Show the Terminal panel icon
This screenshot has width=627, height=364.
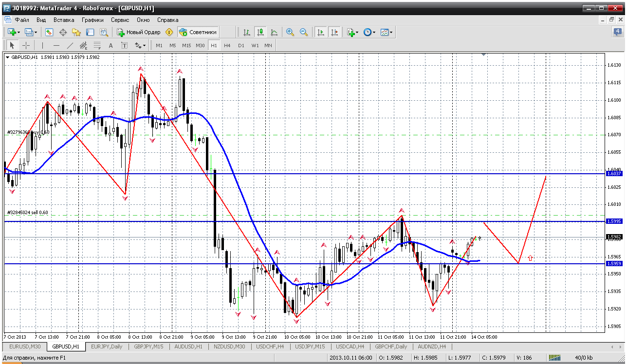pos(90,32)
